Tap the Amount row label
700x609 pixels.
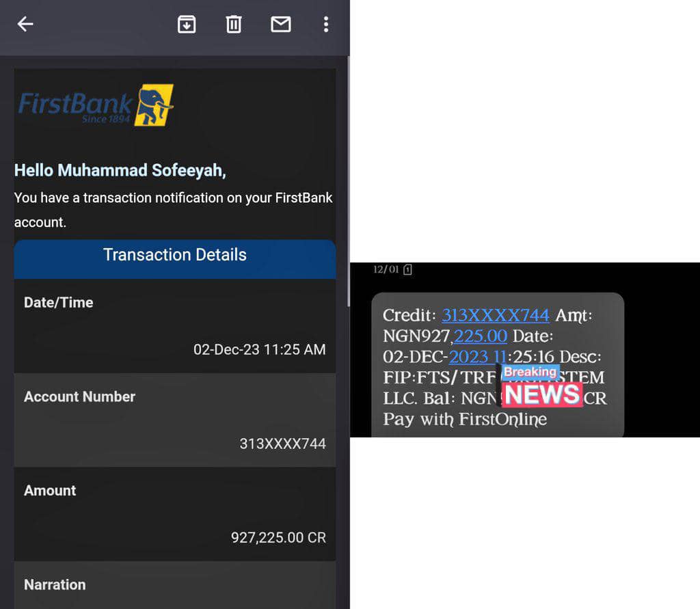point(50,490)
